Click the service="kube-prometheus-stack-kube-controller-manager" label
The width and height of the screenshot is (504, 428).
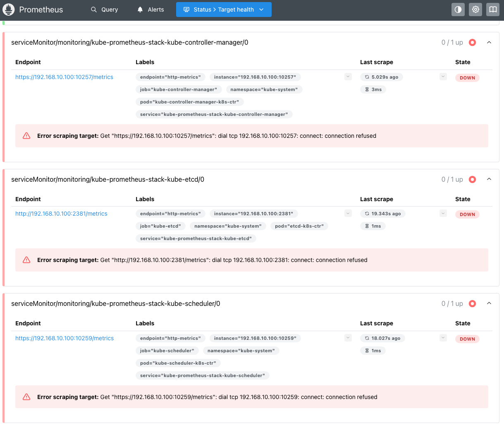coord(214,114)
